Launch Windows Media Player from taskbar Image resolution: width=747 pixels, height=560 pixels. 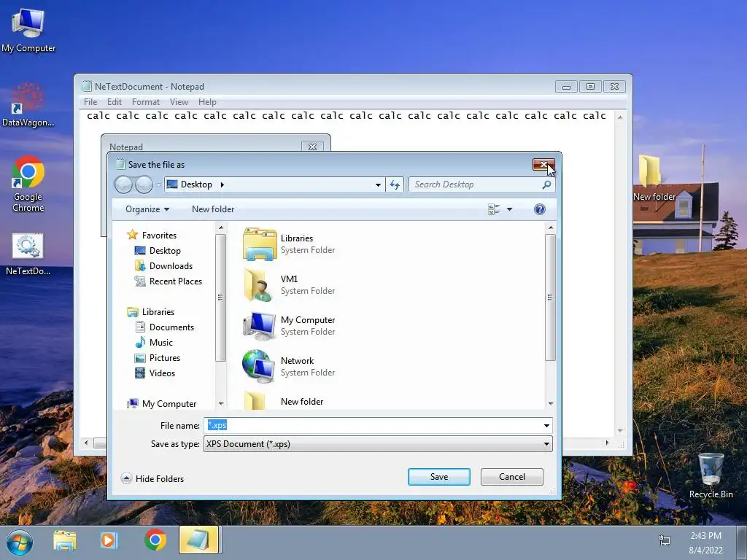pos(109,540)
